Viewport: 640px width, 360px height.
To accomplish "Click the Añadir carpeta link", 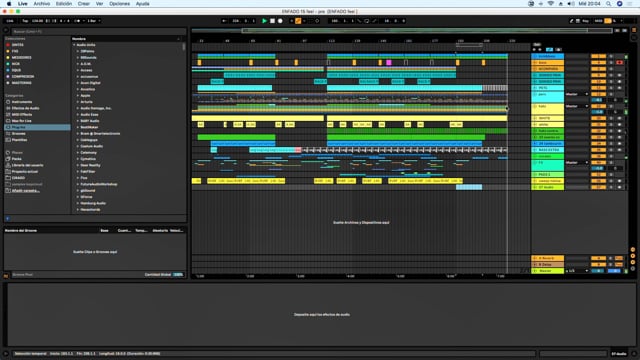I will tap(25, 191).
